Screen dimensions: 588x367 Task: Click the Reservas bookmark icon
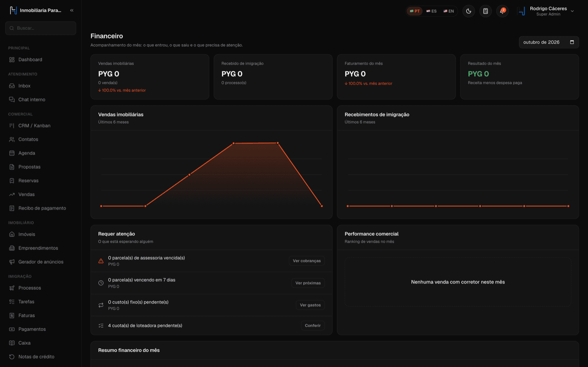pos(12,181)
